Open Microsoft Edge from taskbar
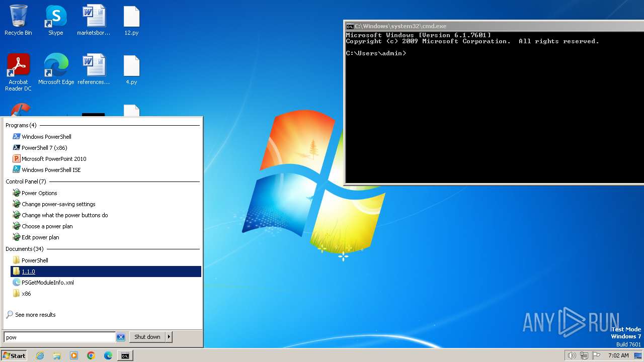This screenshot has width=644, height=362. click(108, 355)
